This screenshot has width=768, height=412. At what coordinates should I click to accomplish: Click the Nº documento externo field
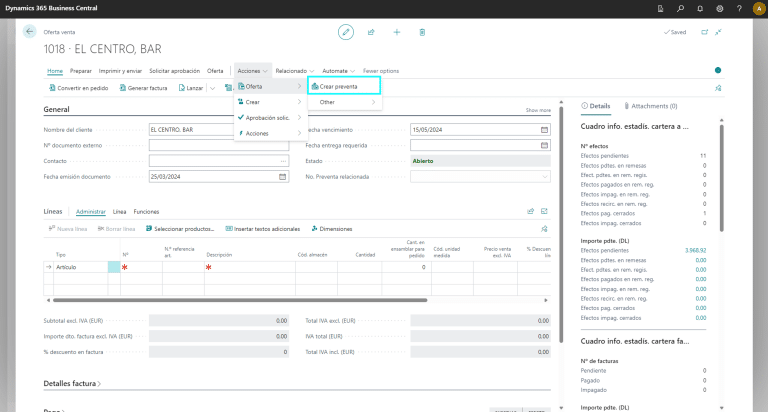tap(219, 145)
